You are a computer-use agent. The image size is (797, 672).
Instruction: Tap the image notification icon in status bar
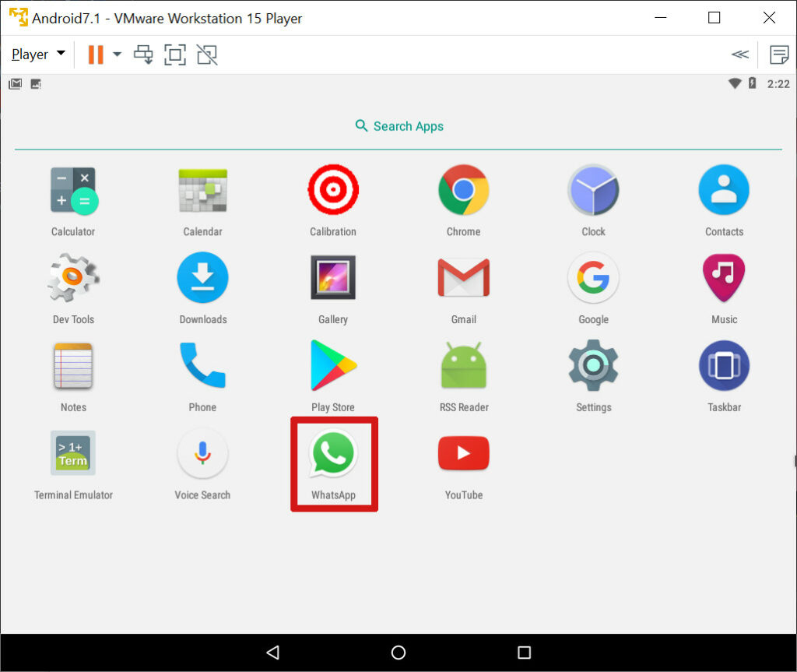[x=36, y=84]
